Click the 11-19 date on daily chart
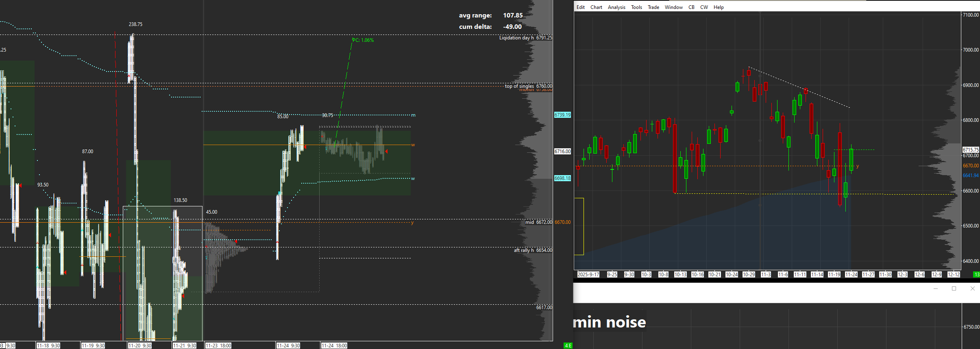The height and width of the screenshot is (349, 980). point(834,275)
